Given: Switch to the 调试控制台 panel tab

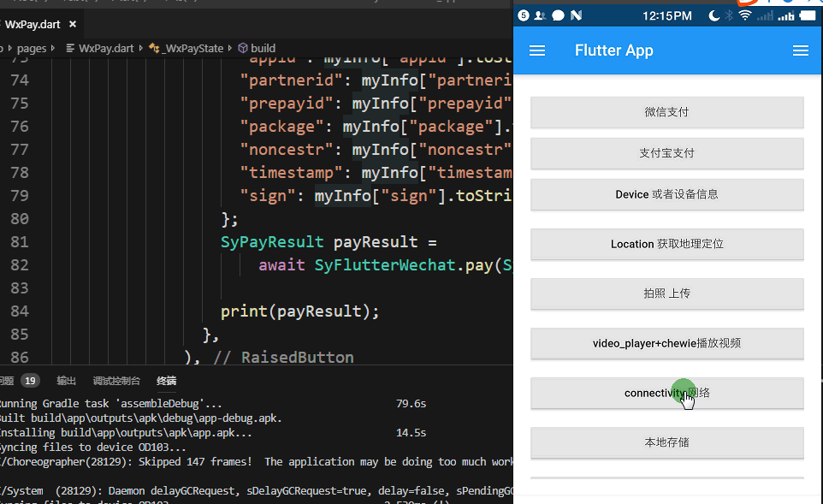Looking at the screenshot, I should click(116, 381).
